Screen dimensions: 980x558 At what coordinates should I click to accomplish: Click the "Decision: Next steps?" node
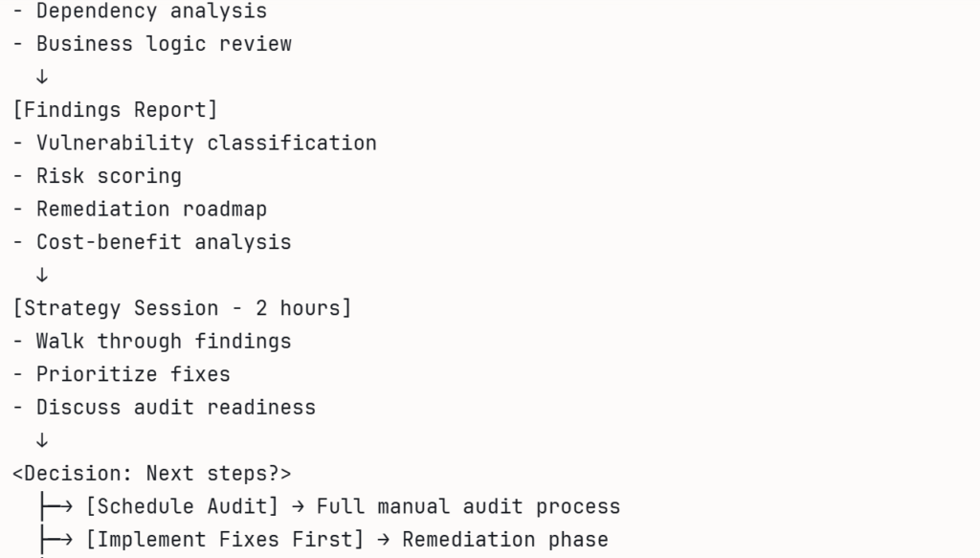tap(152, 473)
